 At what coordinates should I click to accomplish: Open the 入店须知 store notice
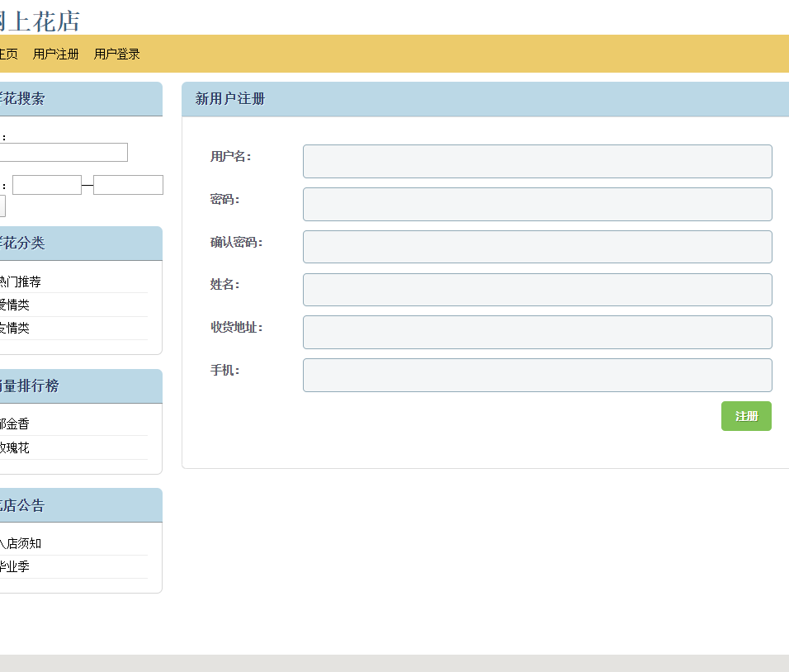(x=21, y=542)
